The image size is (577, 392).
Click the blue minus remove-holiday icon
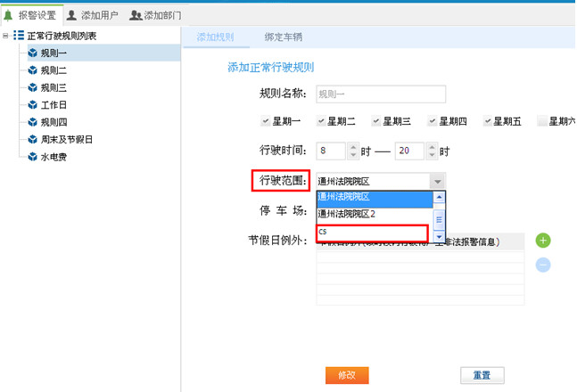543,265
